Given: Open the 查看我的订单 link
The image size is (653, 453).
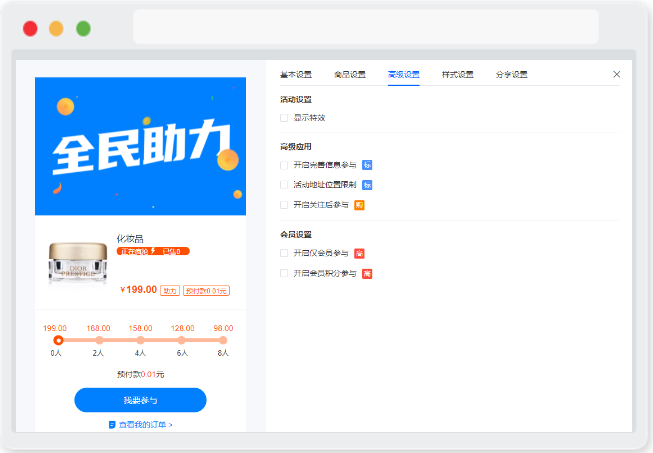Looking at the screenshot, I should click(145, 425).
